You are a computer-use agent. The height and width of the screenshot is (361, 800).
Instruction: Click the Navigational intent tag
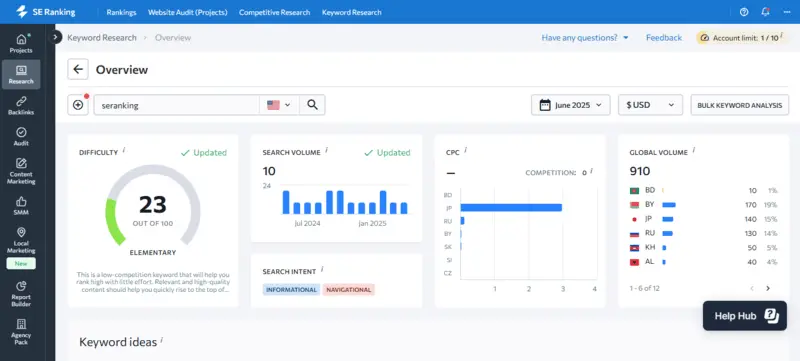point(348,290)
